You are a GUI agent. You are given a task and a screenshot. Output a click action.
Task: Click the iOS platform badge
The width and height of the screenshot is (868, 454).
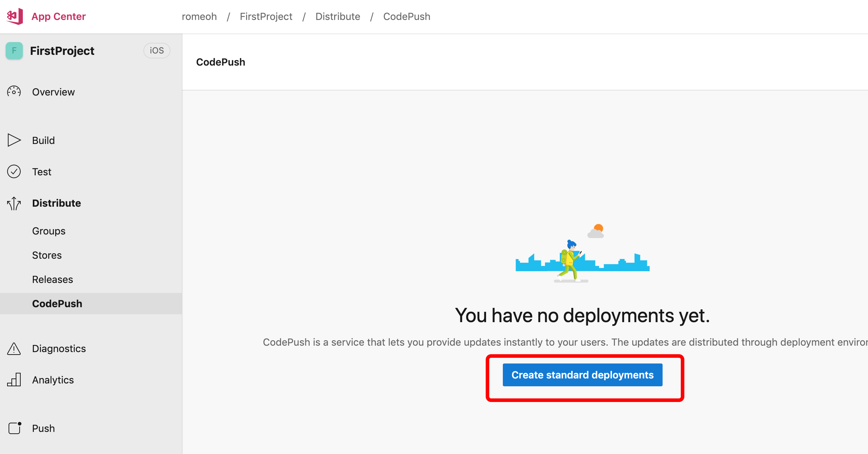click(x=157, y=51)
